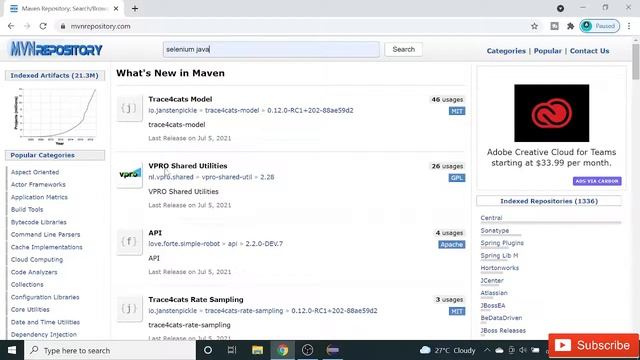Open the Bytecode Libraries category

pyautogui.click(x=39, y=222)
